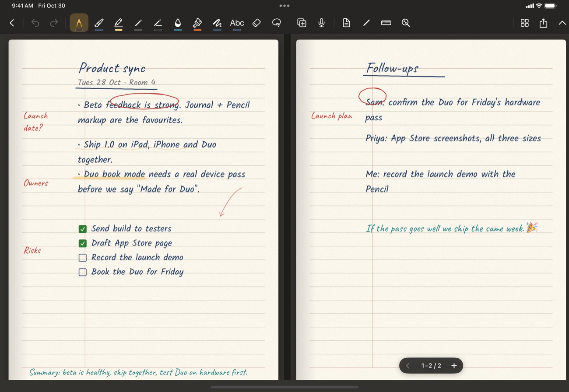Start audio recording with the microphone
This screenshot has height=392, width=569.
click(x=322, y=23)
